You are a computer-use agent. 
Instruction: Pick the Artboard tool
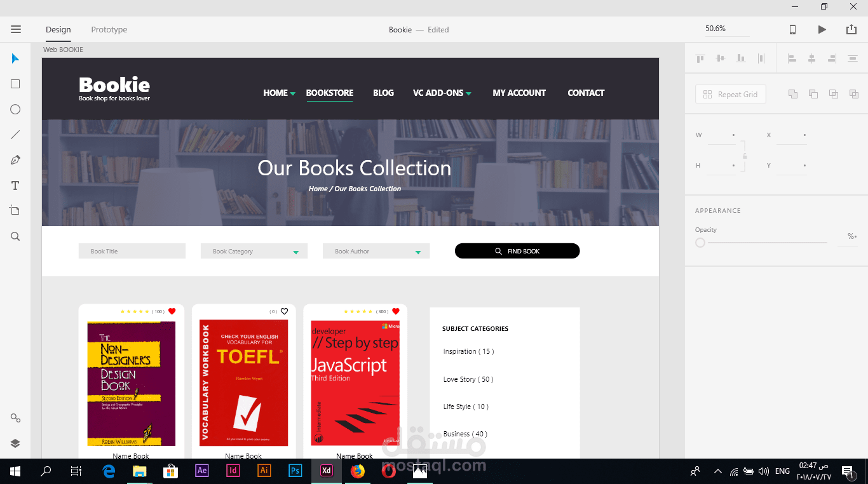16,210
